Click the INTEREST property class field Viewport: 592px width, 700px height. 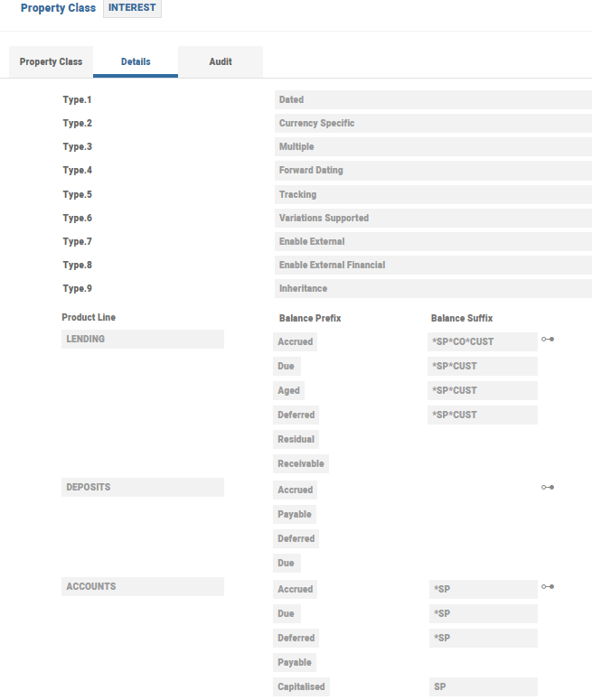[132, 8]
